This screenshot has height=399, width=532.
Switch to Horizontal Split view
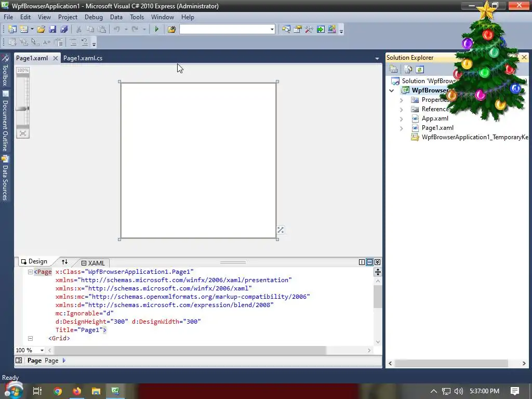369,262
